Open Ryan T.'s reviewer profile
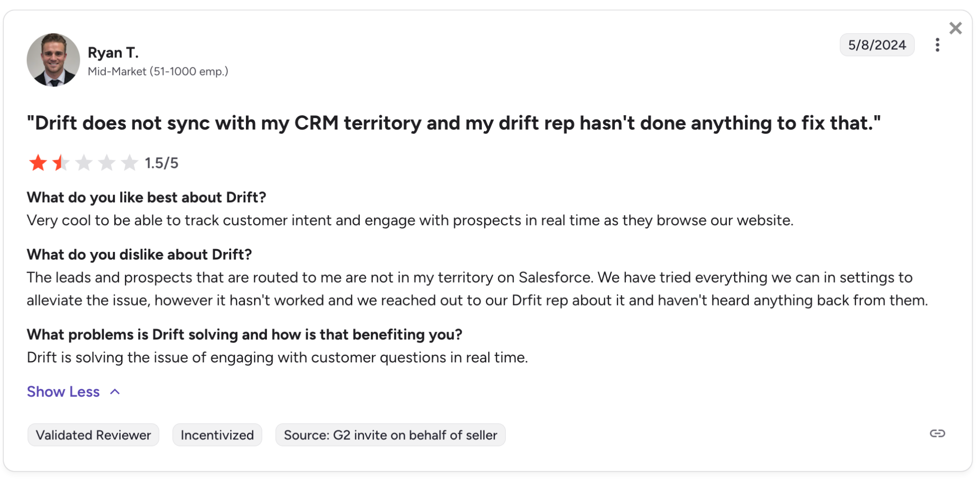Viewport: 980px width, 480px height. (x=113, y=53)
